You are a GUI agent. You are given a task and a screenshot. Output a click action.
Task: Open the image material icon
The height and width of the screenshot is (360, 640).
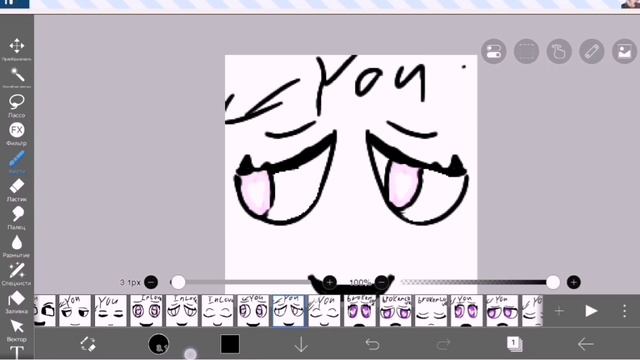coord(624,51)
